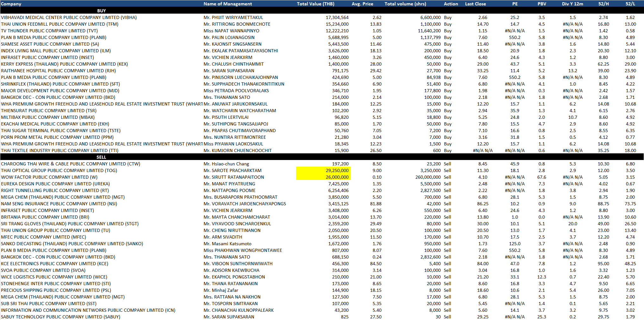644x320 pixels.
Task: Select WOW FACTOR (W) company cell
Action: tap(49, 177)
